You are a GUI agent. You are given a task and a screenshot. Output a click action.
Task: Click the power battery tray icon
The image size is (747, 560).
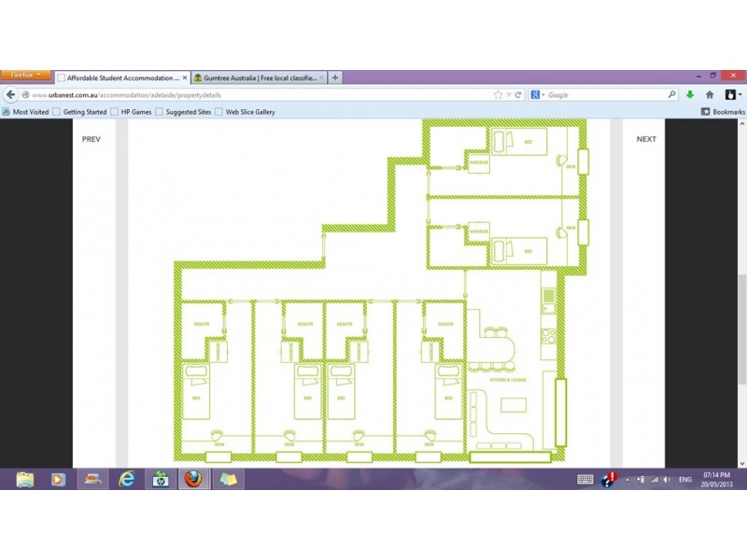point(641,480)
